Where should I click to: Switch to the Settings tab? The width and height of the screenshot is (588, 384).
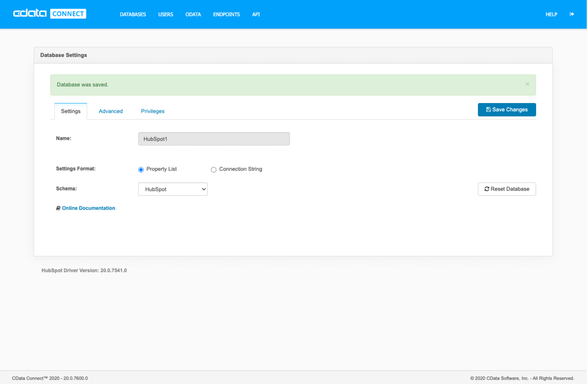click(x=71, y=111)
